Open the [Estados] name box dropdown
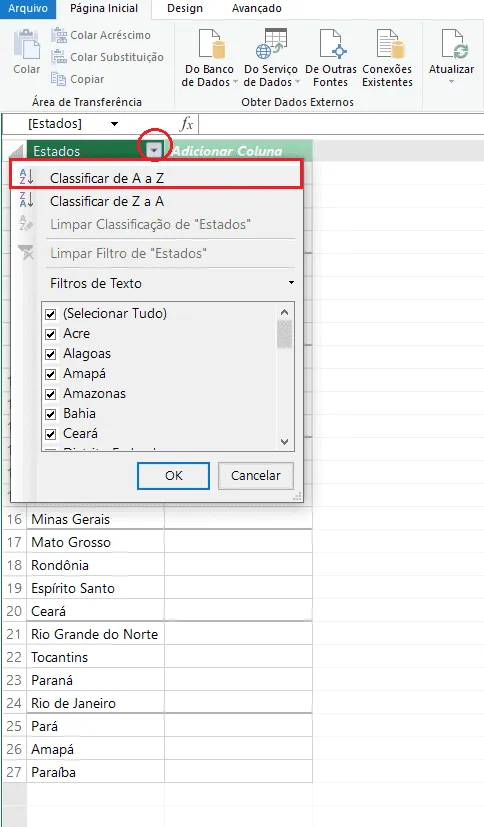484x827 pixels. 114,124
